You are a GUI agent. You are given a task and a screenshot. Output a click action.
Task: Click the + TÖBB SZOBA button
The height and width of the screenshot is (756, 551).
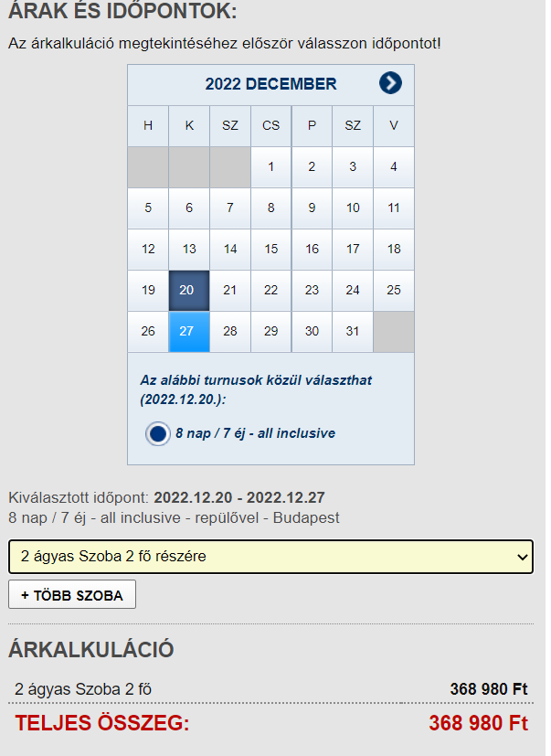[x=72, y=594]
